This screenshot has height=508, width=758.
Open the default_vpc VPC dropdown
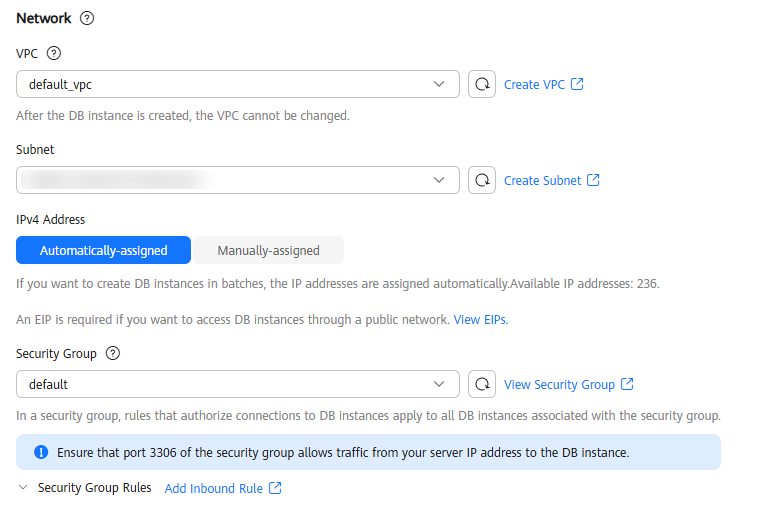tap(238, 85)
